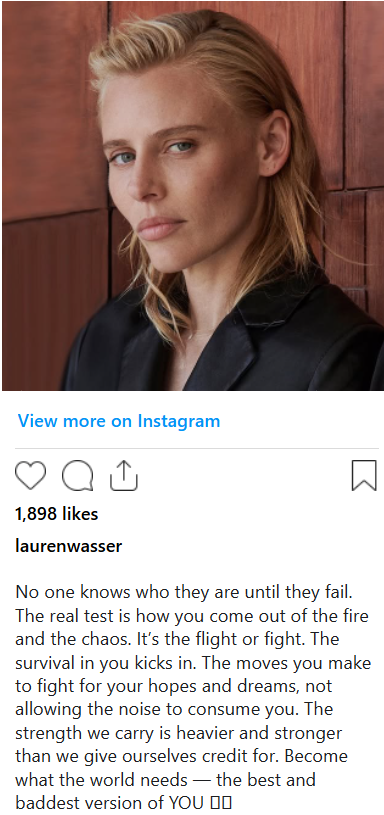This screenshot has width=384, height=815.
Task: Open comments via the speech bubble icon
Action: coord(78,476)
